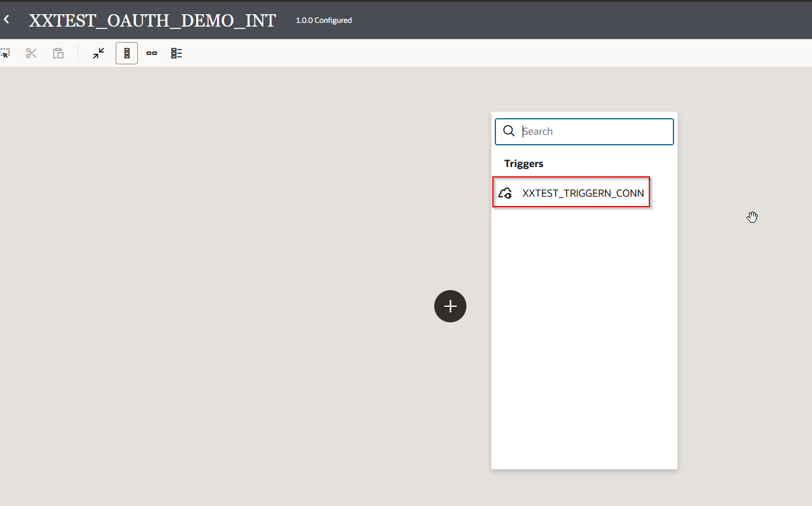Activate the marquee select tool
Image resolution: width=812 pixels, height=506 pixels.
[5, 53]
